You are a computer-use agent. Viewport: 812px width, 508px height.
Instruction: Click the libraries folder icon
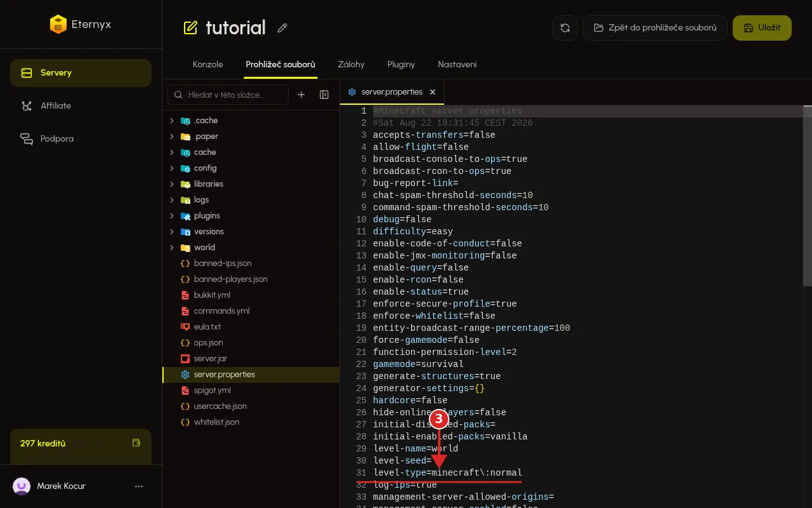pos(185,184)
